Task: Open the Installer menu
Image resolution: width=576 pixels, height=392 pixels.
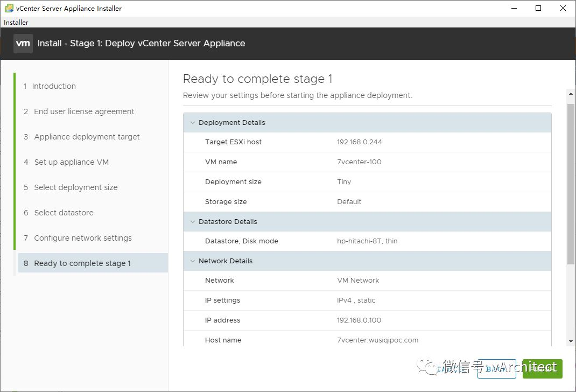Action: 16,23
